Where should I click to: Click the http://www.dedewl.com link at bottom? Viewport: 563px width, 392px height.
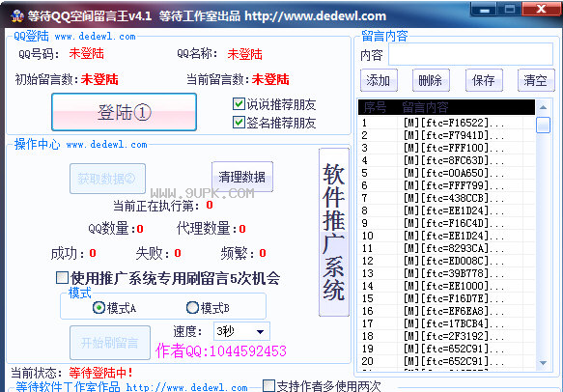186,388
